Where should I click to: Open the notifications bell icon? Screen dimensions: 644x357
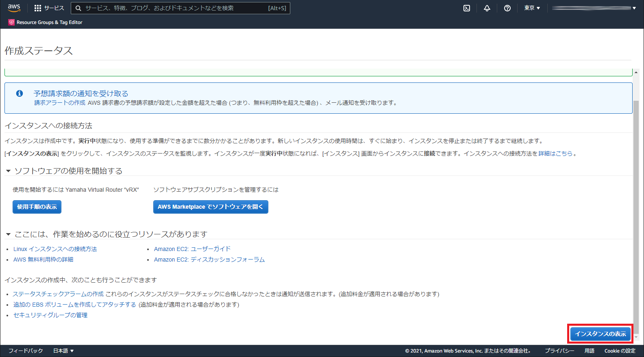point(487,8)
